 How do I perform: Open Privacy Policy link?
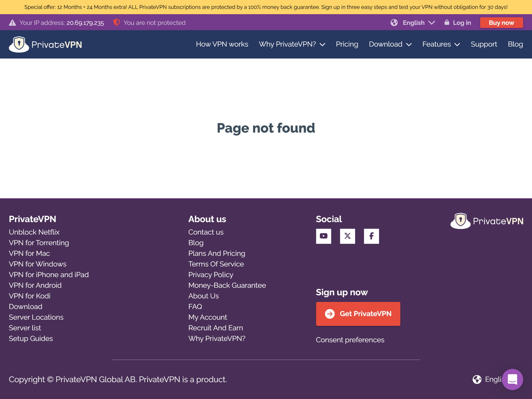point(211,275)
